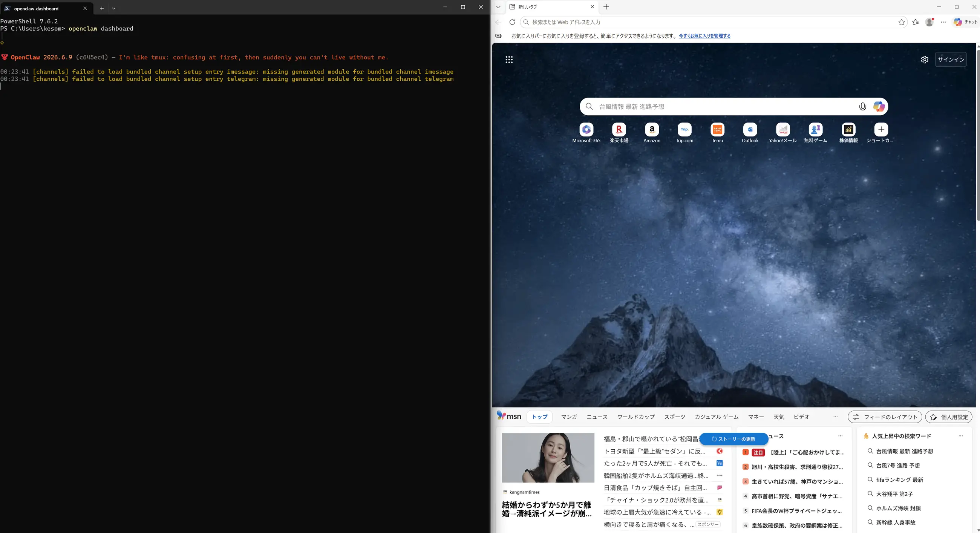Screen dimensions: 980x533
Task: Select the ビデオ feed tab
Action: (801, 417)
